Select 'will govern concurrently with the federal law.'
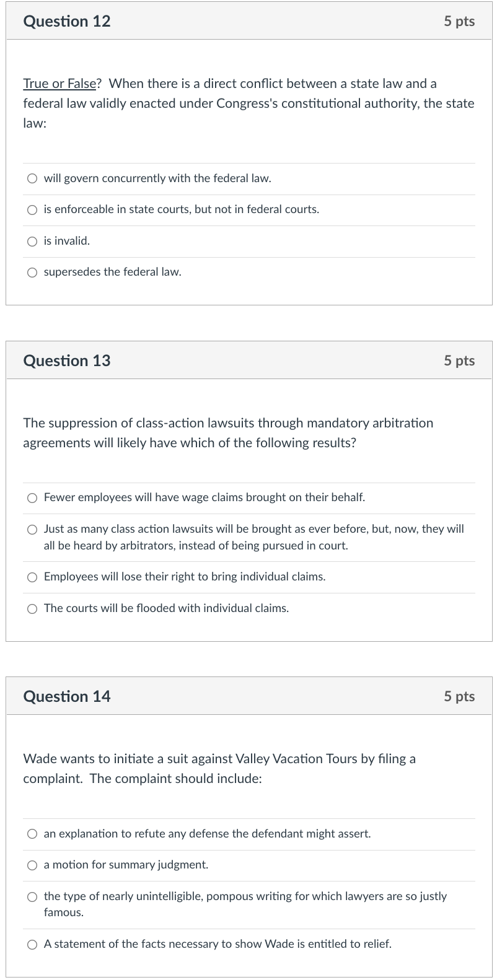The width and height of the screenshot is (497, 980). pos(32,178)
